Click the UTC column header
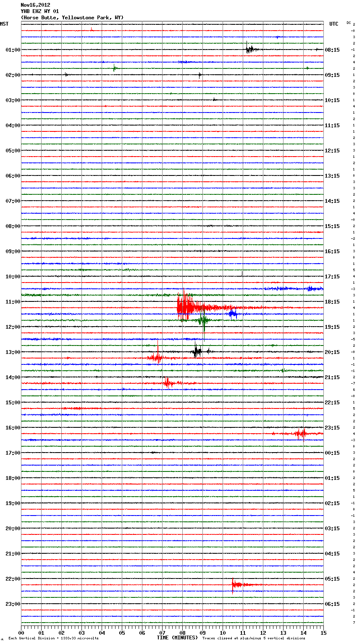Viewport: 357px width, 644px height. coord(334,24)
